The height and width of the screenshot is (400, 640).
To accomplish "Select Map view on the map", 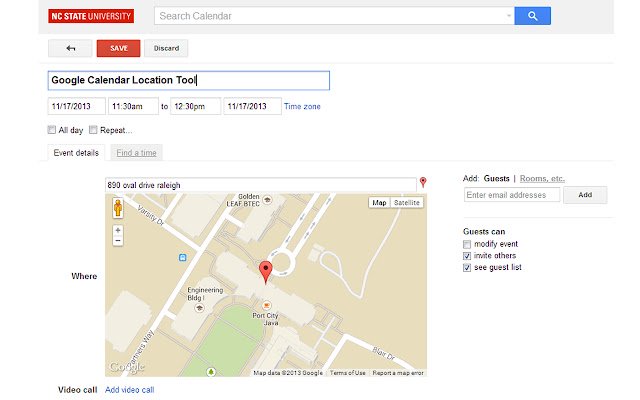I will pyautogui.click(x=379, y=202).
